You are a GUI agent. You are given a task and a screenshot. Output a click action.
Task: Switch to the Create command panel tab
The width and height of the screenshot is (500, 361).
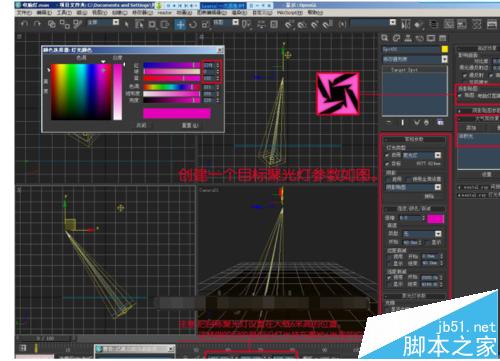click(385, 38)
